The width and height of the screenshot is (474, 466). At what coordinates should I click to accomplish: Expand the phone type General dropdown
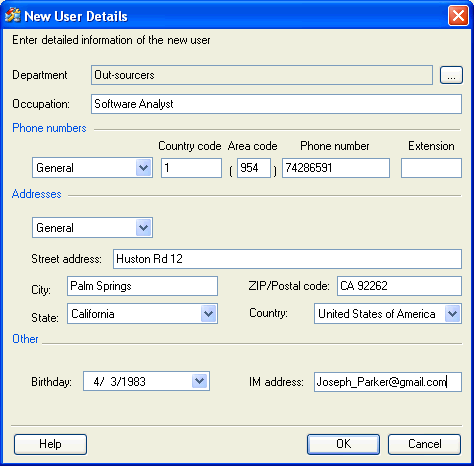(144, 167)
